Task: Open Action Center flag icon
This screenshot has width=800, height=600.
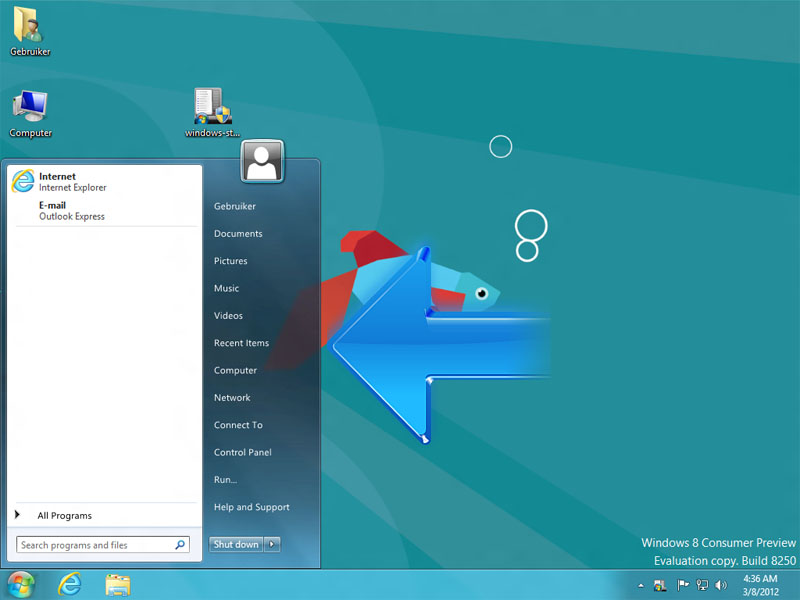Action: (x=683, y=585)
